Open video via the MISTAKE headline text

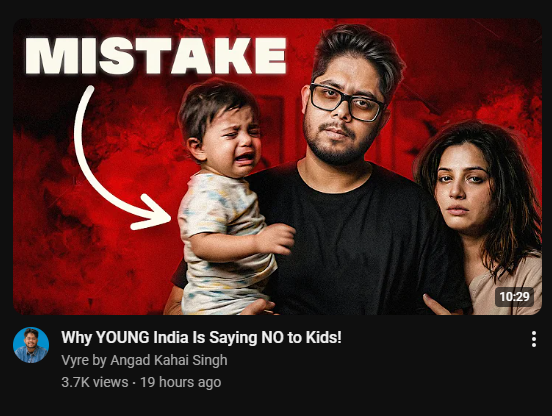coord(155,55)
